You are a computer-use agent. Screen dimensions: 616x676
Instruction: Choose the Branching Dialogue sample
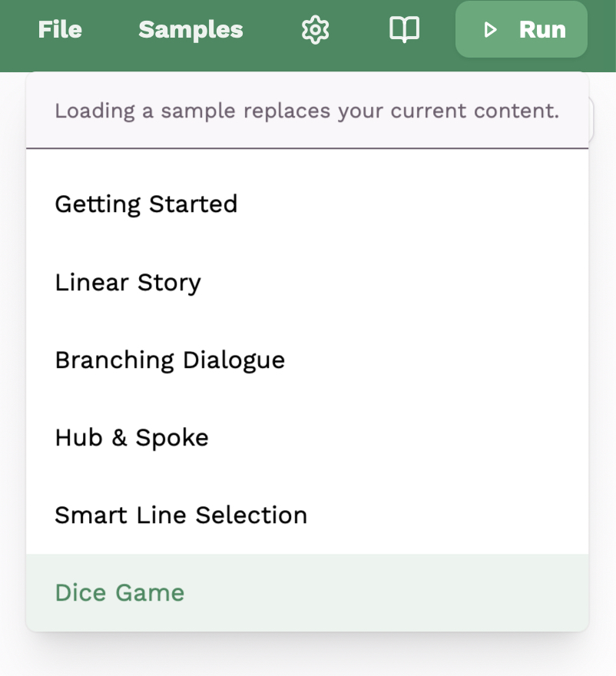click(x=170, y=360)
